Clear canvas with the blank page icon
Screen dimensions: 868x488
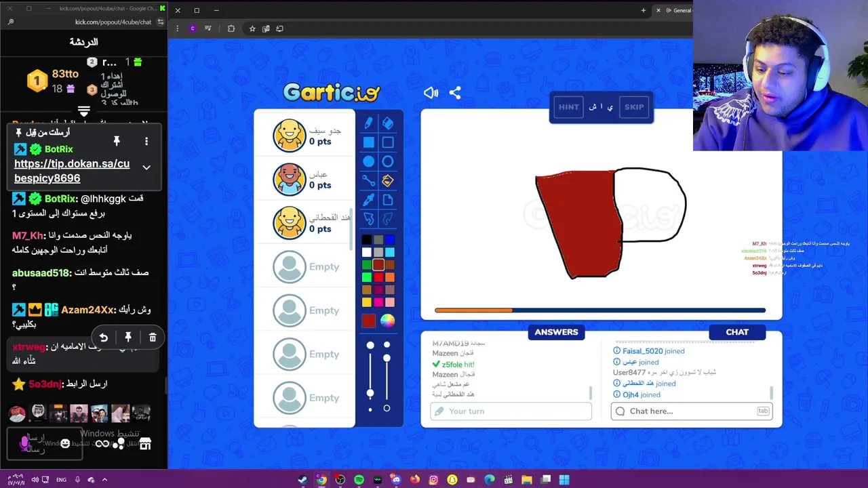388,200
